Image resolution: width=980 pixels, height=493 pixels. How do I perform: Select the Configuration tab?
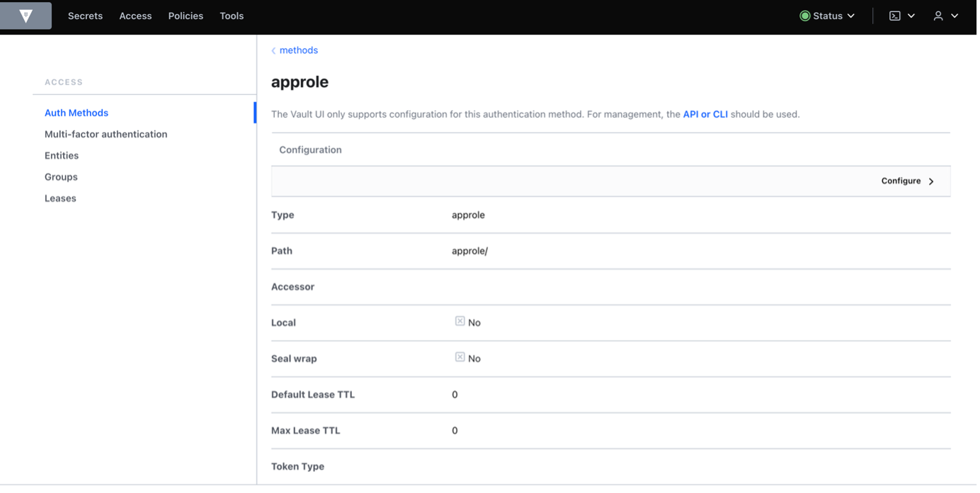(x=311, y=150)
